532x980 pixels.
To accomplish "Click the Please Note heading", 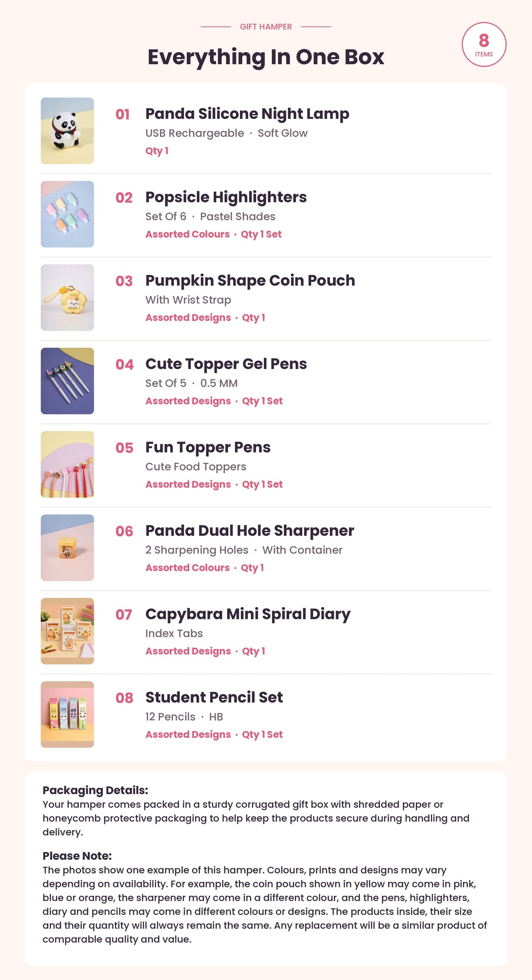I will pyautogui.click(x=77, y=856).
